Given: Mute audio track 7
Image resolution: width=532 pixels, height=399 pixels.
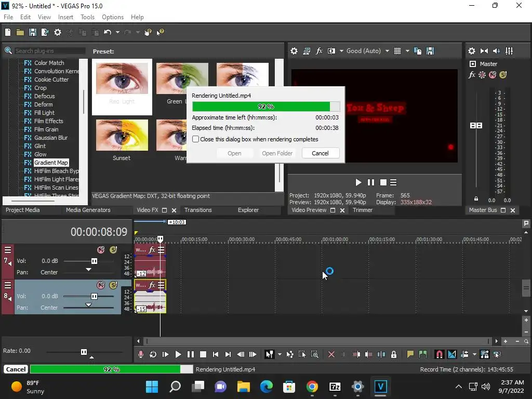Looking at the screenshot, I should coord(101,250).
